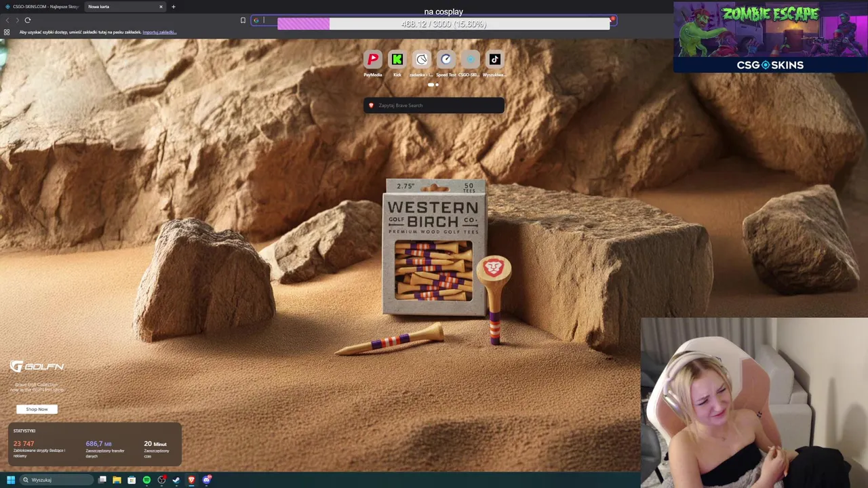The image size is (868, 488).
Task: Reload the page with refresh icon
Action: [x=28, y=20]
